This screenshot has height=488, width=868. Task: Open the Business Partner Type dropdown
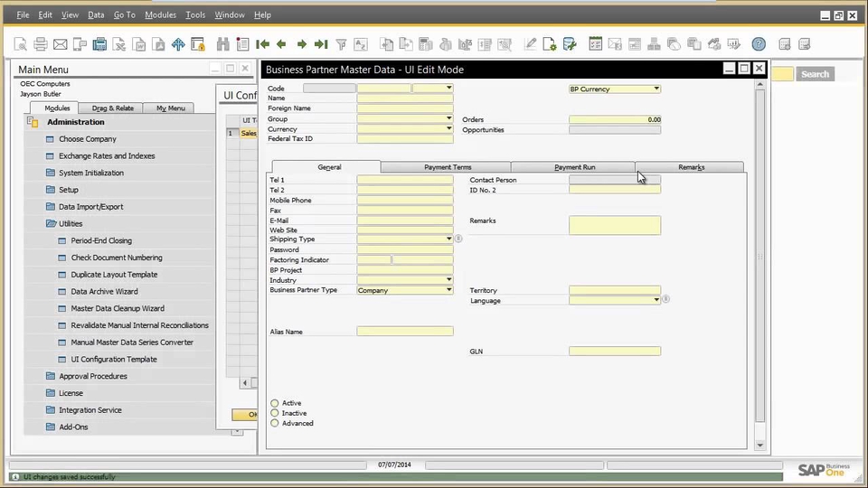click(448, 290)
